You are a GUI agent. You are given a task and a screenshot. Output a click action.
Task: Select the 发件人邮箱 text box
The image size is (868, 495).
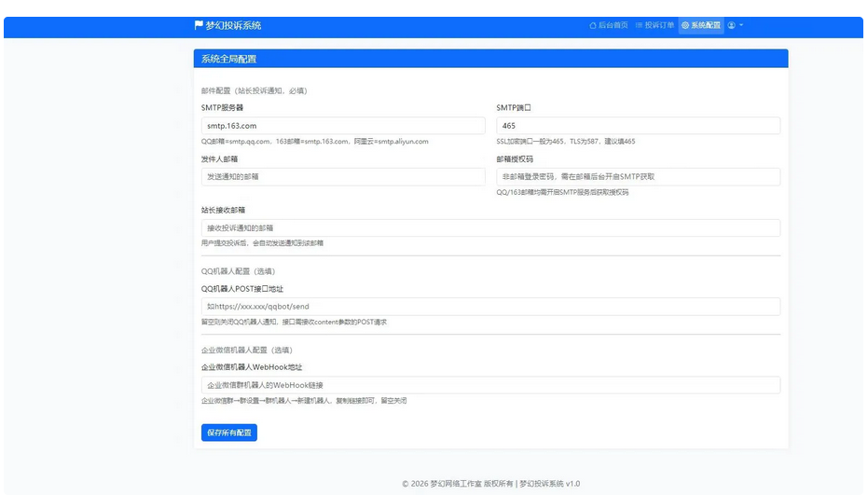pyautogui.click(x=343, y=176)
